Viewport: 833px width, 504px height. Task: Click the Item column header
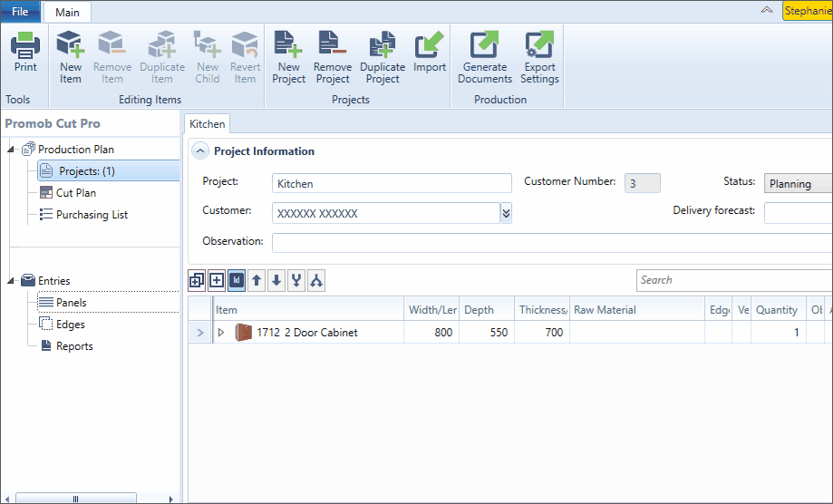pyautogui.click(x=308, y=310)
